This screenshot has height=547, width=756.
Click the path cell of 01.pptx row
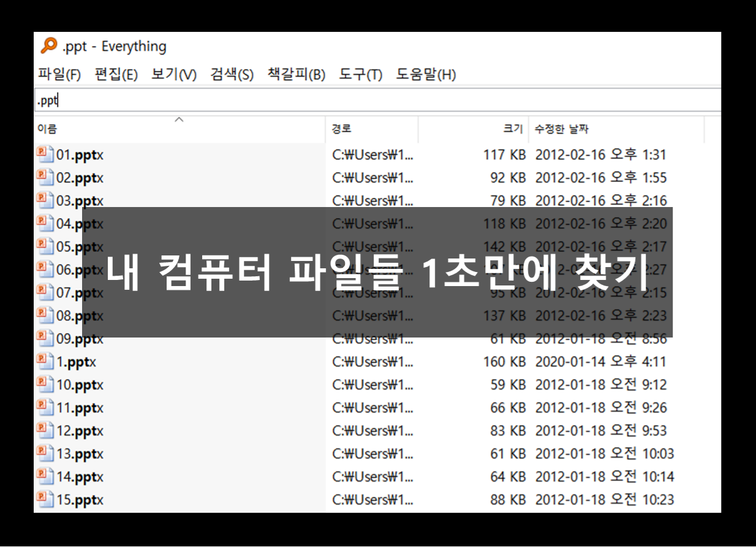[373, 155]
